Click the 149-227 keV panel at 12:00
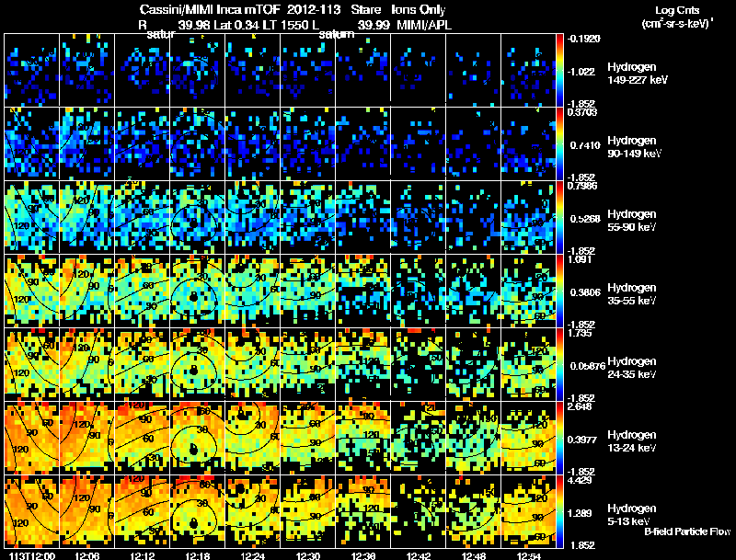The height and width of the screenshot is (560, 736). point(32,70)
